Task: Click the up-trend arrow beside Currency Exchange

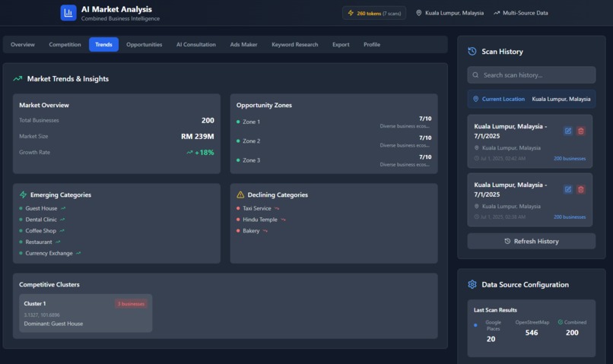Action: tap(78, 253)
